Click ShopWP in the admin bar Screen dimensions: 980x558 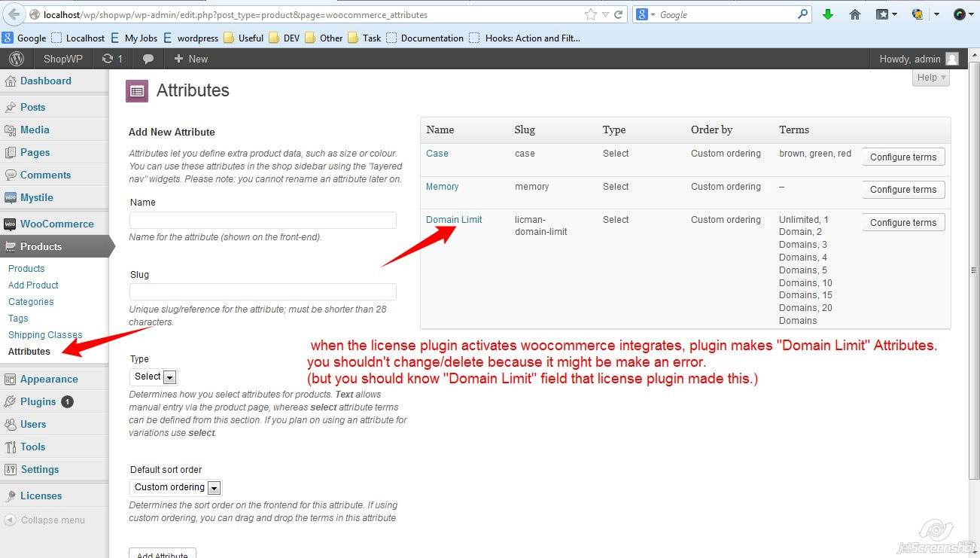click(x=62, y=59)
